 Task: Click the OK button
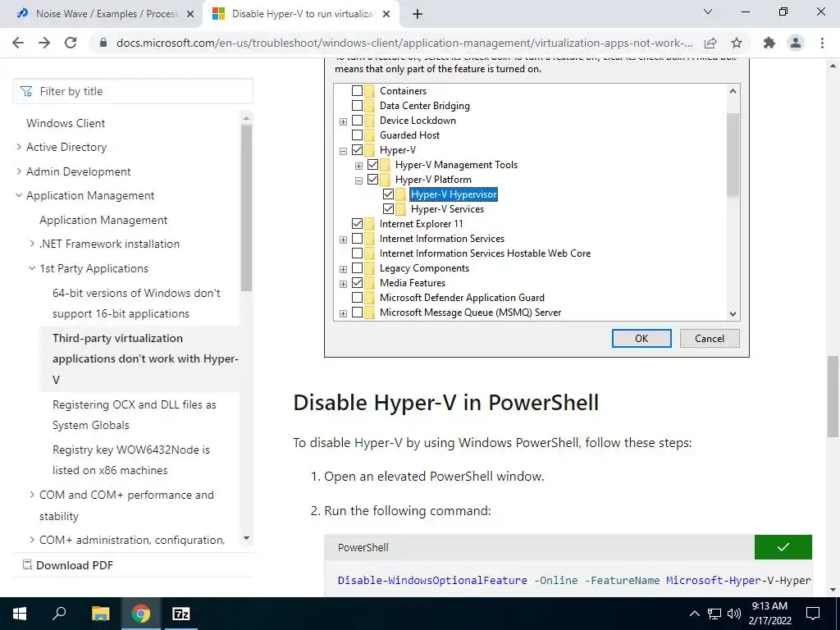coord(641,339)
